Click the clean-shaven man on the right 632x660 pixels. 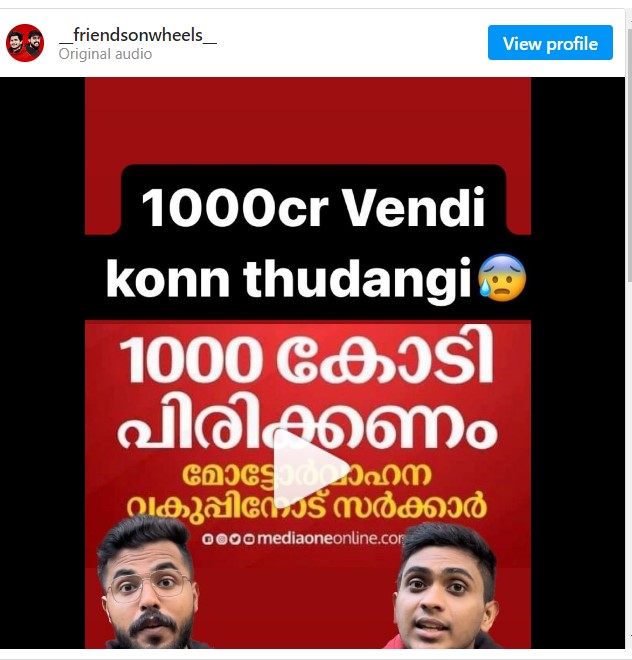[x=444, y=587]
